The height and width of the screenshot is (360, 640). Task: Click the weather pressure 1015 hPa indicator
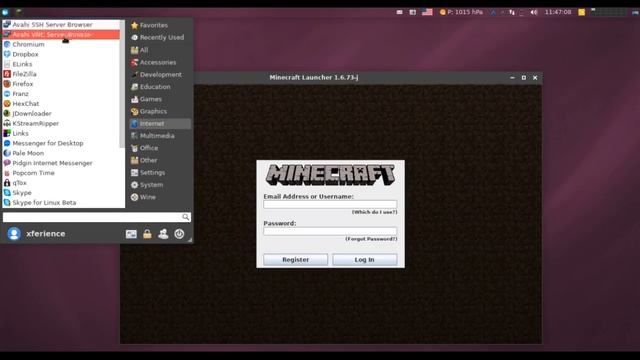(x=461, y=12)
